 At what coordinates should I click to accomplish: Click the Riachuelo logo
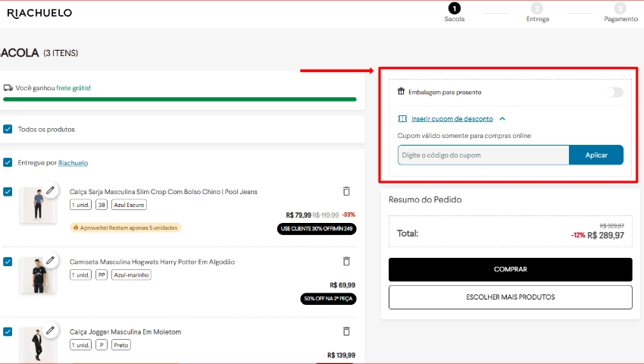tap(39, 13)
